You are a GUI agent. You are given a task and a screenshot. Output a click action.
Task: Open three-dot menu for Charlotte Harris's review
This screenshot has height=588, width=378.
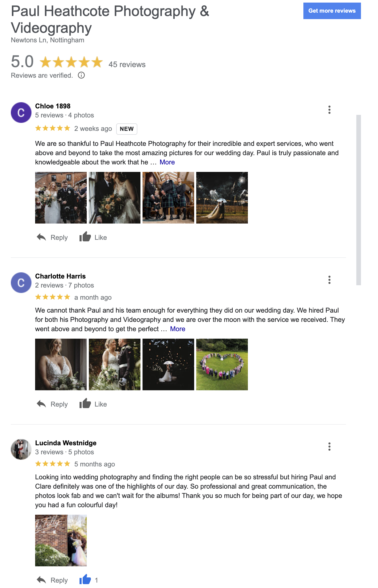tap(329, 280)
